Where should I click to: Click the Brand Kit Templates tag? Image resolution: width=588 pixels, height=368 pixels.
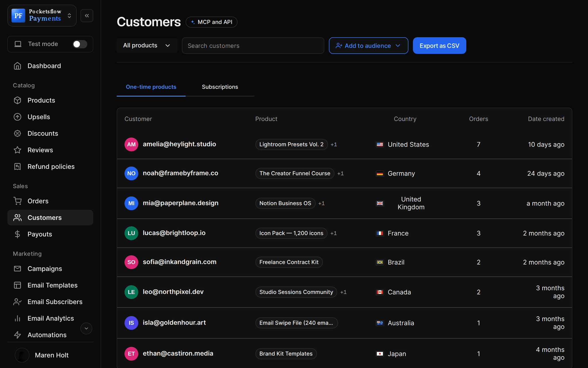(286, 354)
